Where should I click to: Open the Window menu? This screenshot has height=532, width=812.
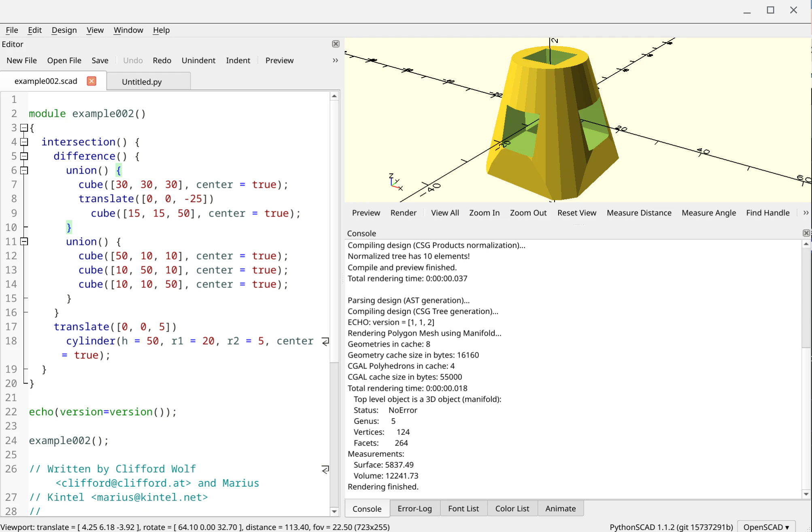(128, 30)
